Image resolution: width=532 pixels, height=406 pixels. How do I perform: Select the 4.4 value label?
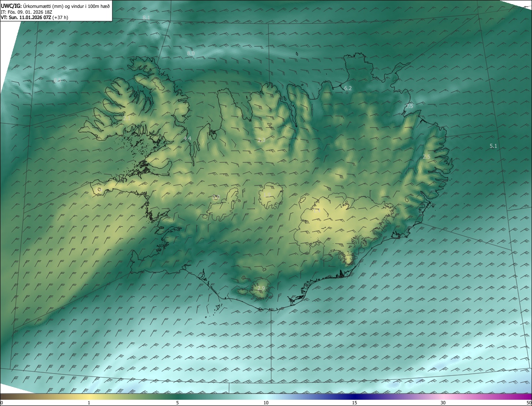tap(187, 138)
